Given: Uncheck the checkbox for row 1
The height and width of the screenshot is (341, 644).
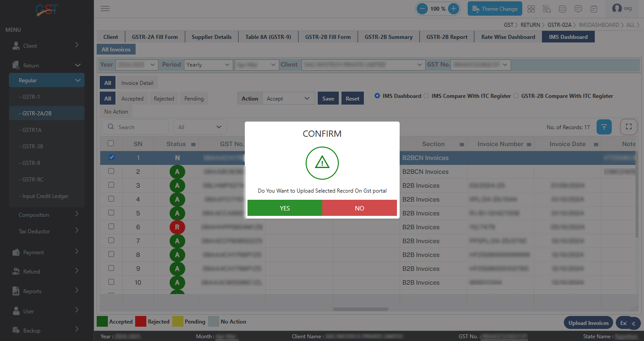Looking at the screenshot, I should pyautogui.click(x=111, y=157).
